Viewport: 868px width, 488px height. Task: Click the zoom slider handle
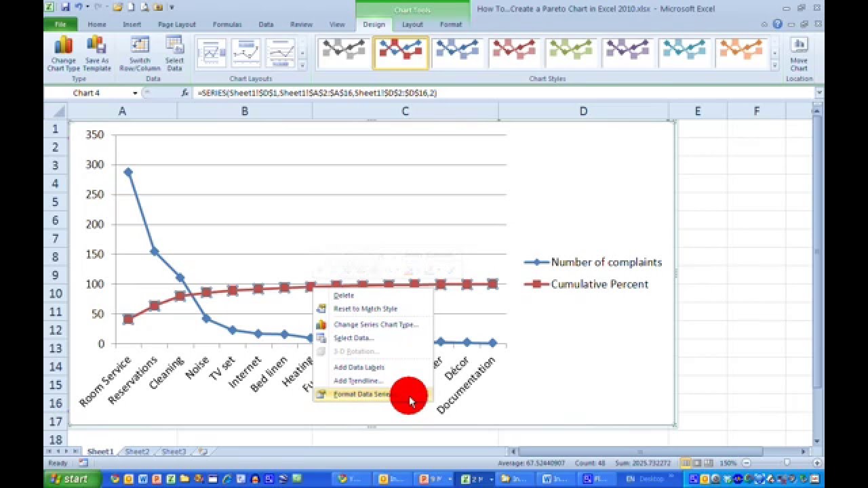786,463
